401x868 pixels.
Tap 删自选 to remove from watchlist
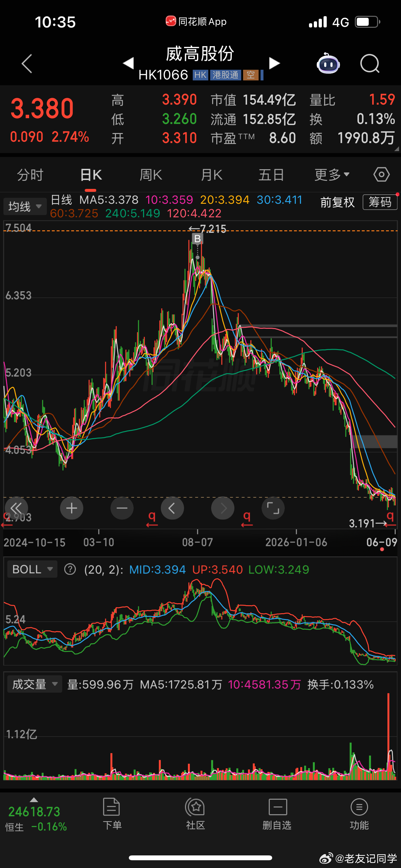tap(277, 814)
